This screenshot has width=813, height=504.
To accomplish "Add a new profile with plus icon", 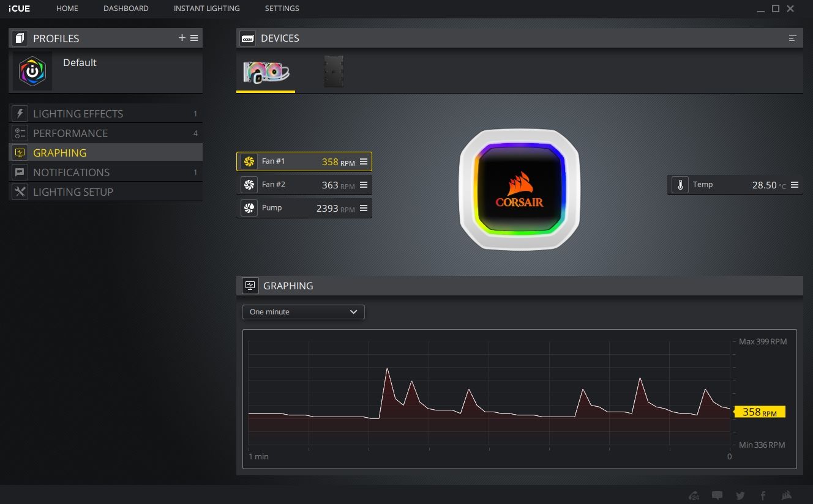I will point(182,38).
